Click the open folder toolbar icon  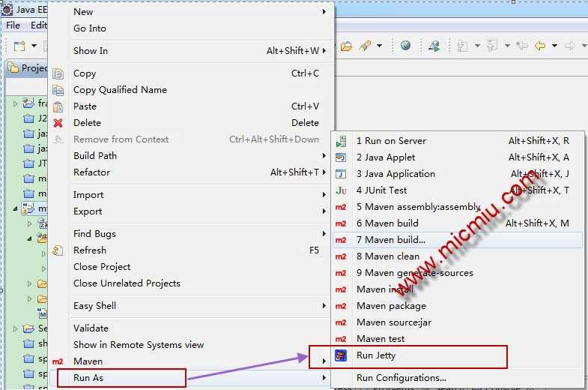click(346, 46)
